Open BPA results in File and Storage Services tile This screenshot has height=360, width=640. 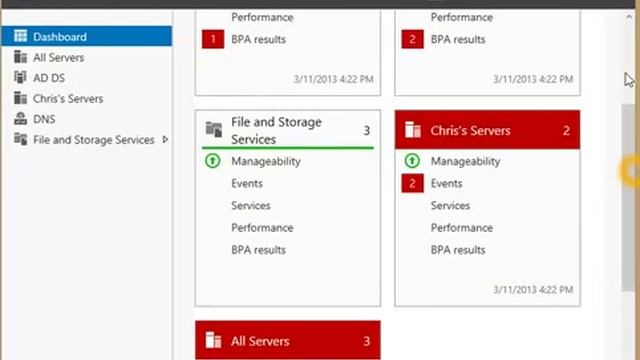(258, 250)
